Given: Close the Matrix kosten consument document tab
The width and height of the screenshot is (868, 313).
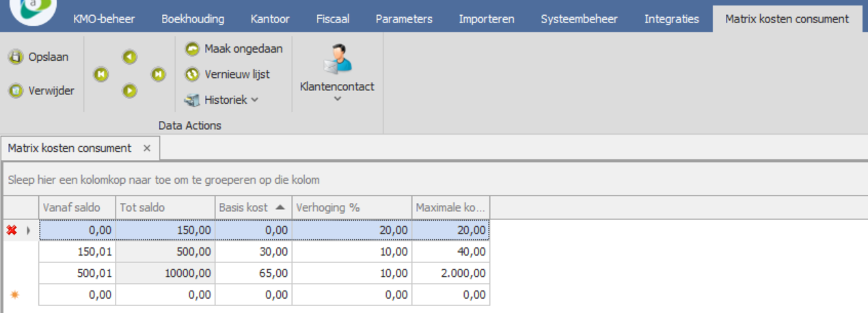Looking at the screenshot, I should pyautogui.click(x=146, y=148).
